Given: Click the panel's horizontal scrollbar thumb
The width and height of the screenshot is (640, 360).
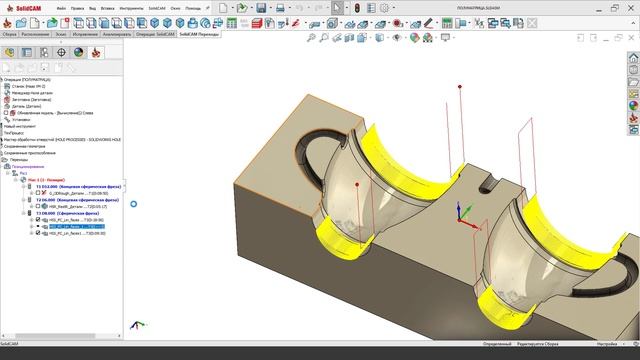Looking at the screenshot, I should (55, 336).
